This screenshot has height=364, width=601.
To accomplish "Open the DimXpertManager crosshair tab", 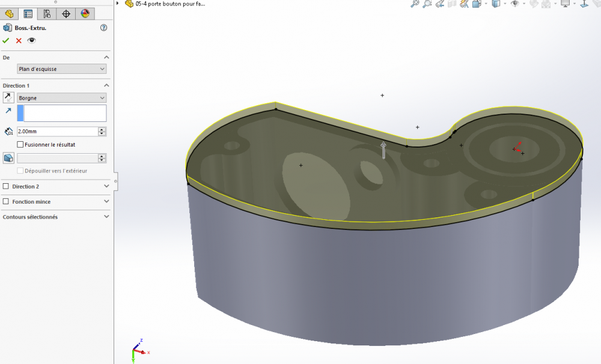I will 66,14.
